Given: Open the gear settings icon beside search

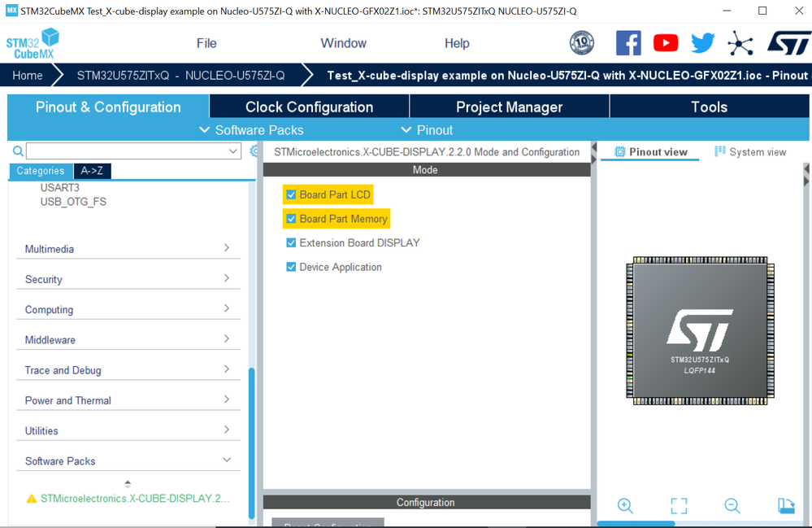Looking at the screenshot, I should click(x=254, y=151).
